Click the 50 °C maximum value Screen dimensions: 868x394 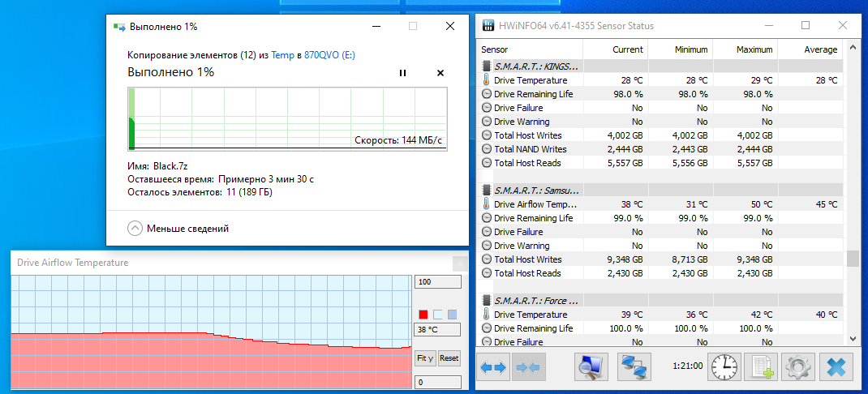pos(760,204)
